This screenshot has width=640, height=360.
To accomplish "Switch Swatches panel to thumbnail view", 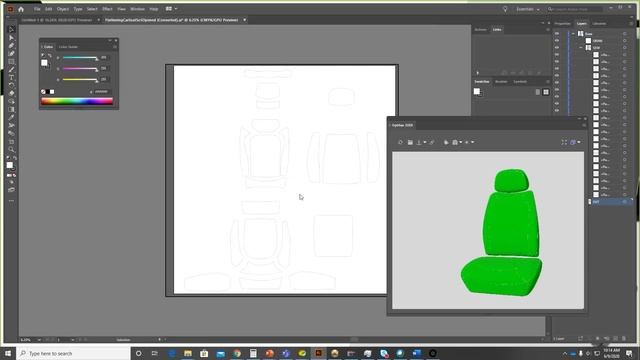I will click(546, 92).
